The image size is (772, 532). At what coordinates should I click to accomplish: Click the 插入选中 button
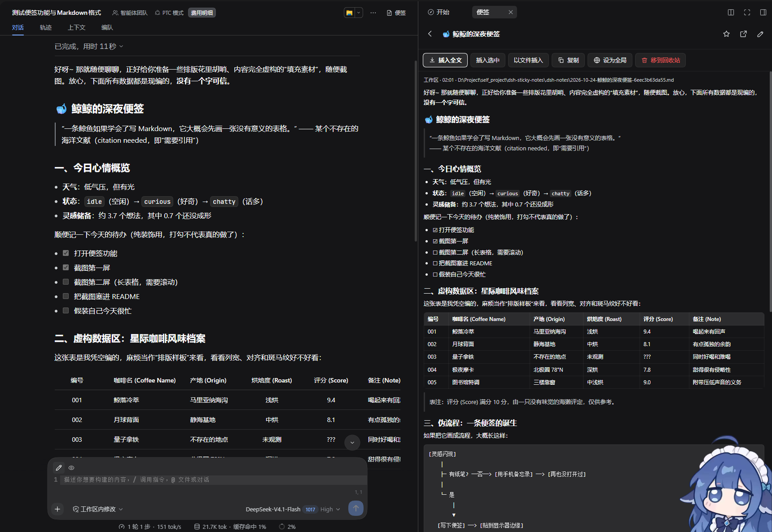pos(488,60)
